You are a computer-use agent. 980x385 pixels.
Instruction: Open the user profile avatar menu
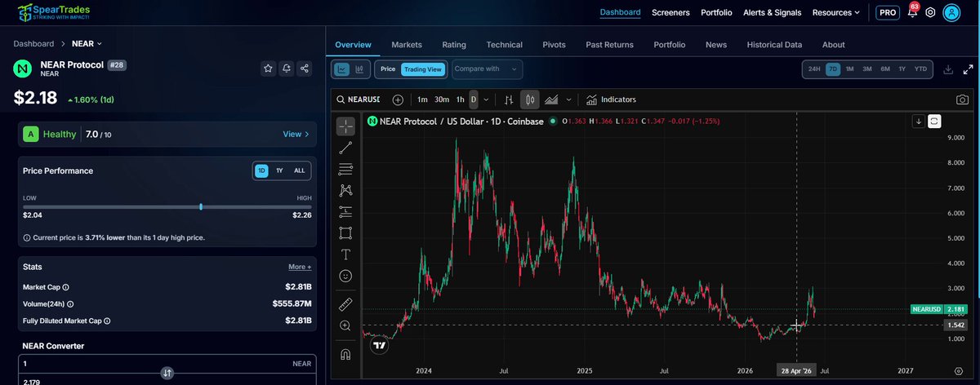pos(951,13)
